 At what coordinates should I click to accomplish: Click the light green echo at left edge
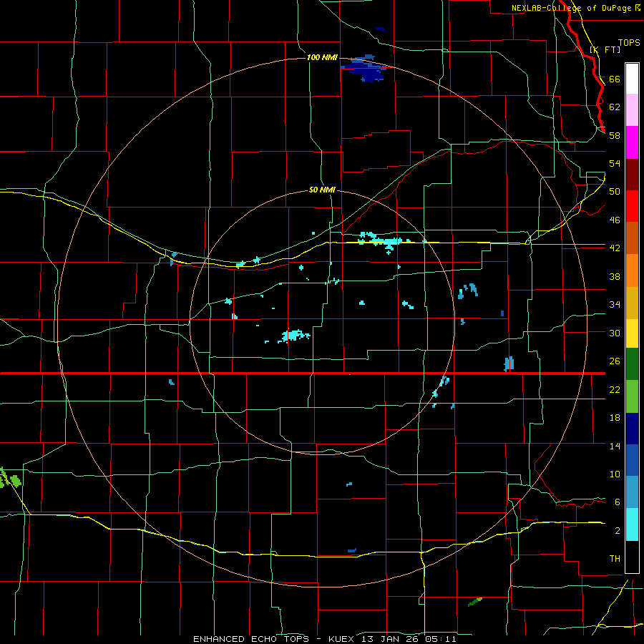click(x=10, y=479)
